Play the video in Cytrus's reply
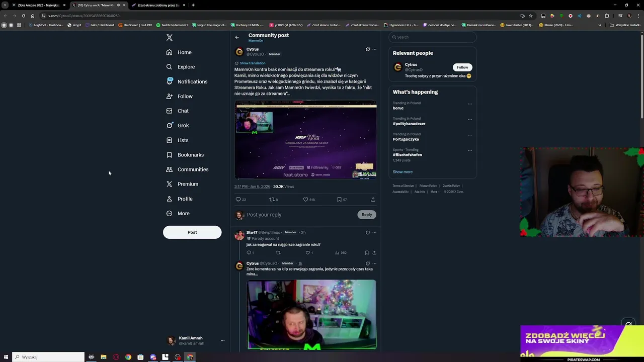 point(311,314)
